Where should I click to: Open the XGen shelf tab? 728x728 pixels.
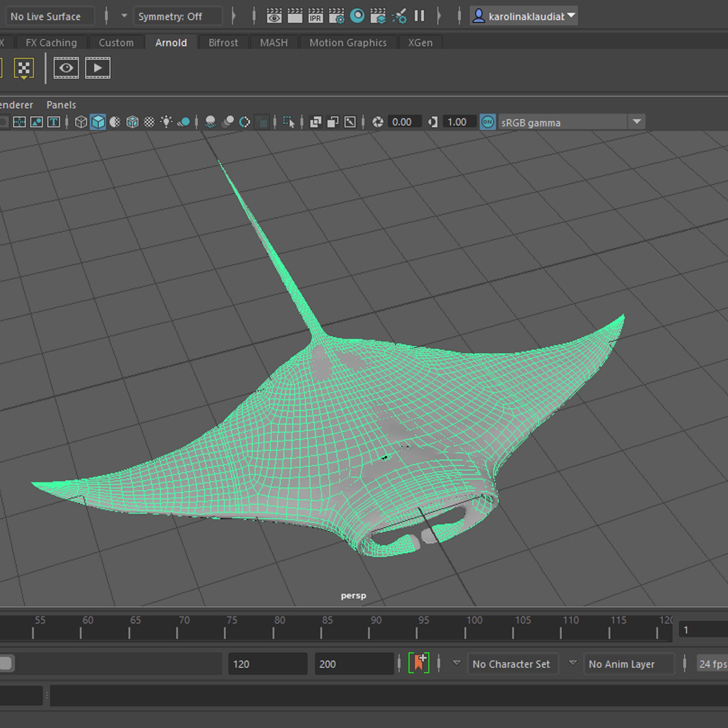click(420, 43)
